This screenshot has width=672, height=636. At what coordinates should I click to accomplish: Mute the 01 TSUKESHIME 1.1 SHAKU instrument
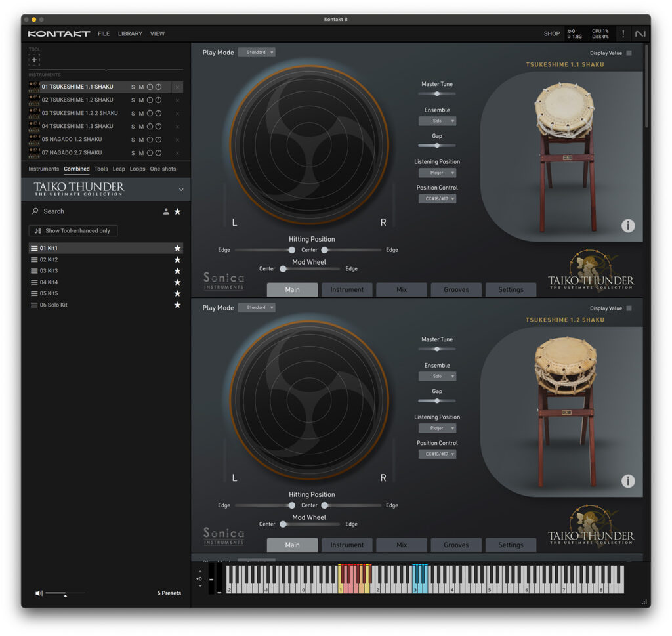point(141,87)
